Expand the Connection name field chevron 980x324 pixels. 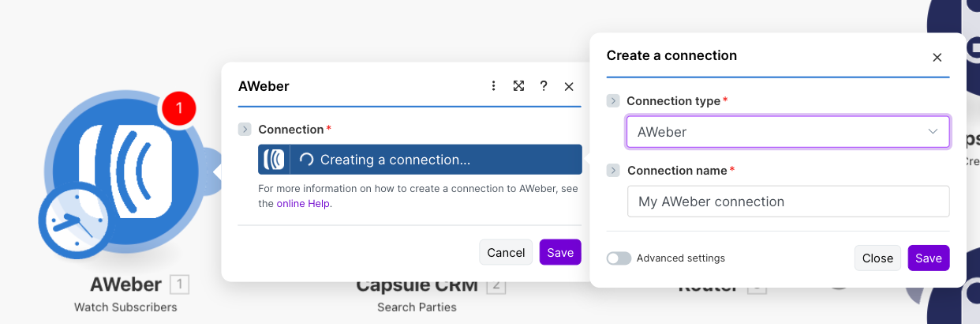point(613,170)
